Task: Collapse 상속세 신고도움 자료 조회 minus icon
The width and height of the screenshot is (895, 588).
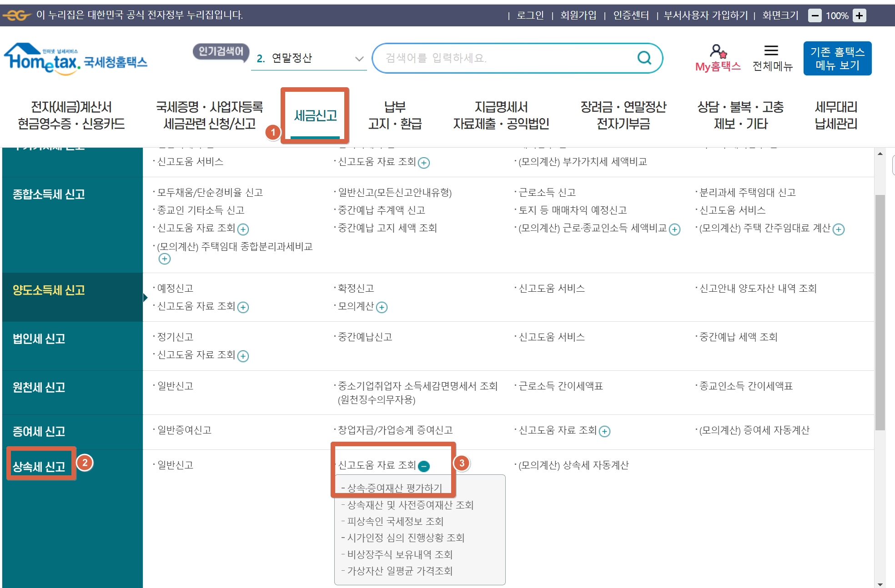Action: 424,466
